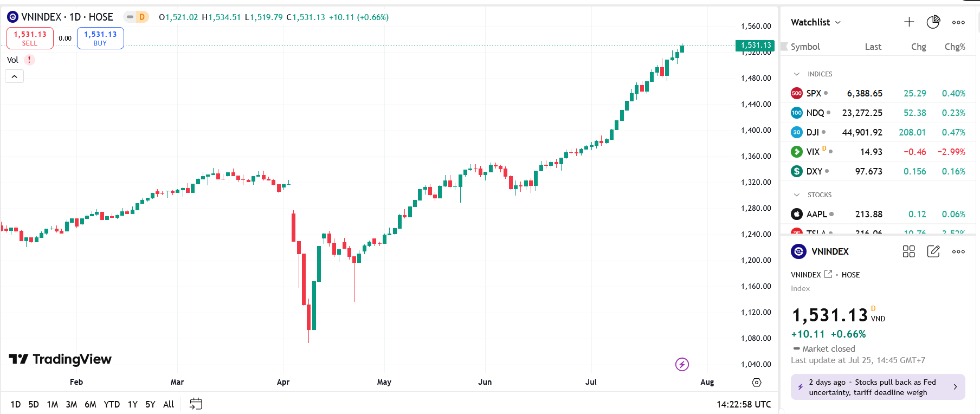Image resolution: width=980 pixels, height=414 pixels.
Task: Collapse the chart legend with the up arrow
Action: tap(14, 76)
